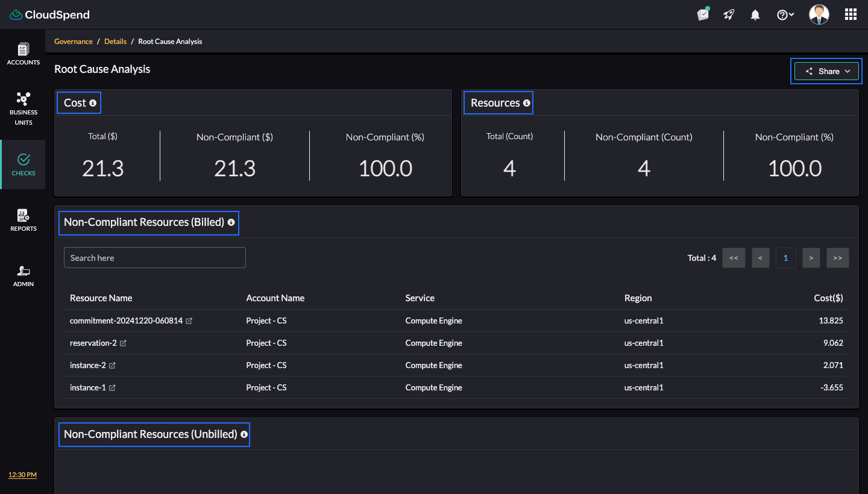Click the checklist icon with green dot
The height and width of the screenshot is (494, 868).
[x=703, y=14]
